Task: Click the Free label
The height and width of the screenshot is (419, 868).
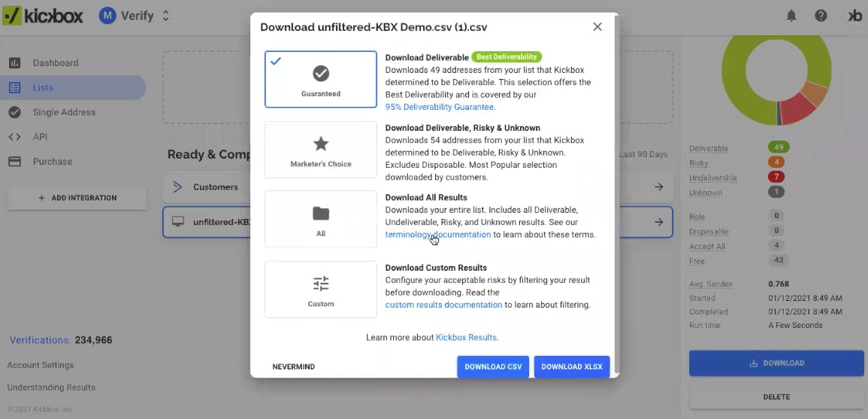Action: 697,261
